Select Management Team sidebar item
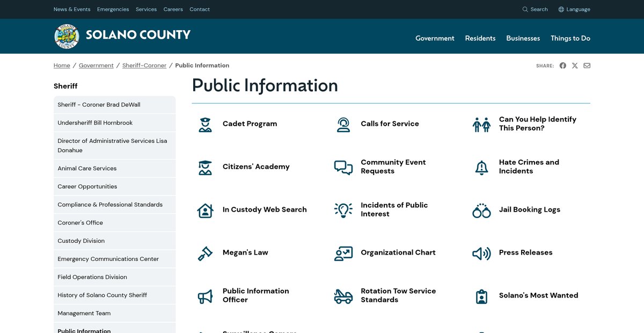 [114, 313]
